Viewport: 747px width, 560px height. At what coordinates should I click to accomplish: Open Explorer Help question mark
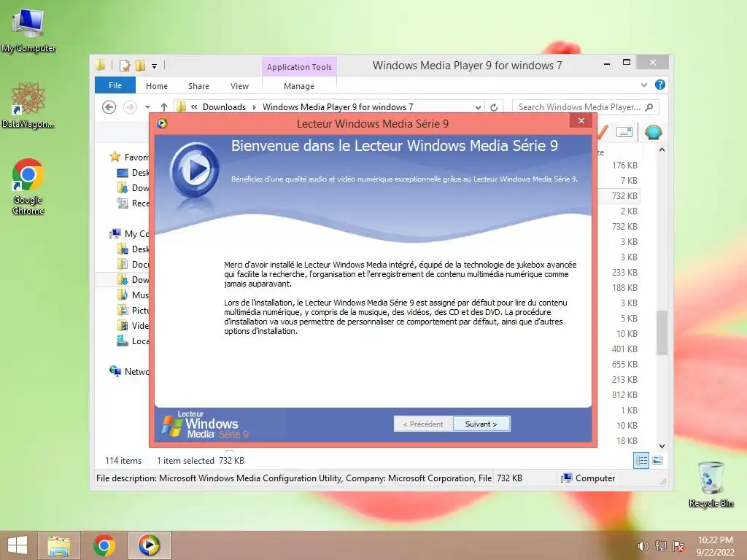(659, 85)
